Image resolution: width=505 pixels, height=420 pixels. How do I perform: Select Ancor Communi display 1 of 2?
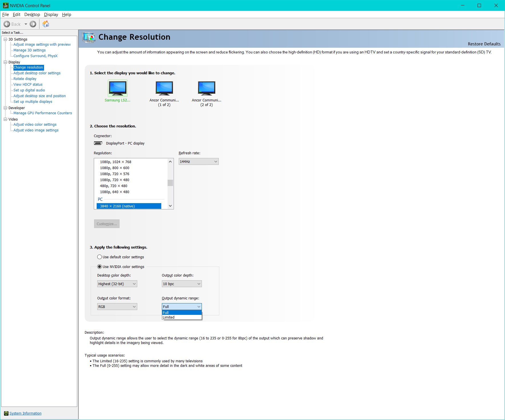[164, 88]
